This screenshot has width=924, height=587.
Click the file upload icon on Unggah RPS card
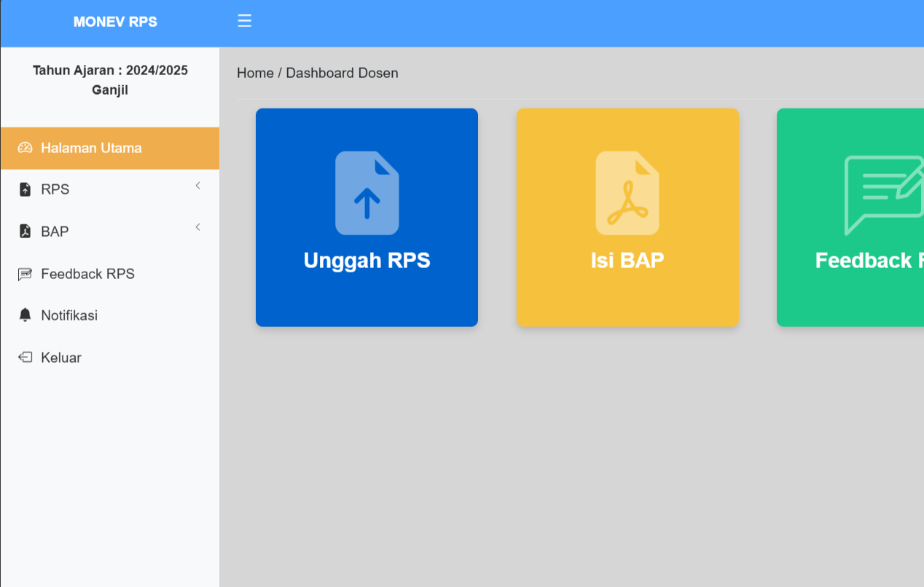[x=367, y=192]
